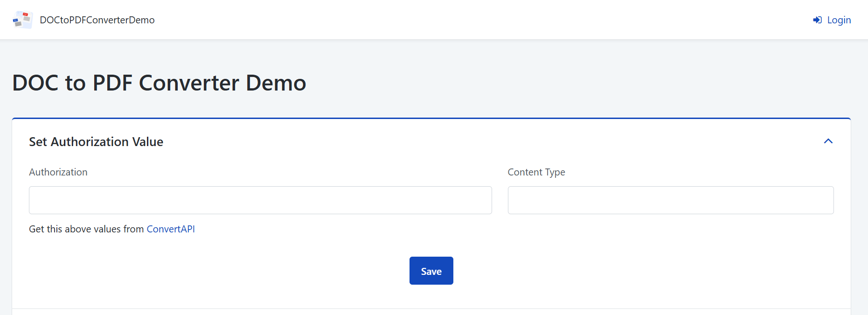The width and height of the screenshot is (868, 315).
Task: Click the Content Type field label
Action: (x=536, y=172)
